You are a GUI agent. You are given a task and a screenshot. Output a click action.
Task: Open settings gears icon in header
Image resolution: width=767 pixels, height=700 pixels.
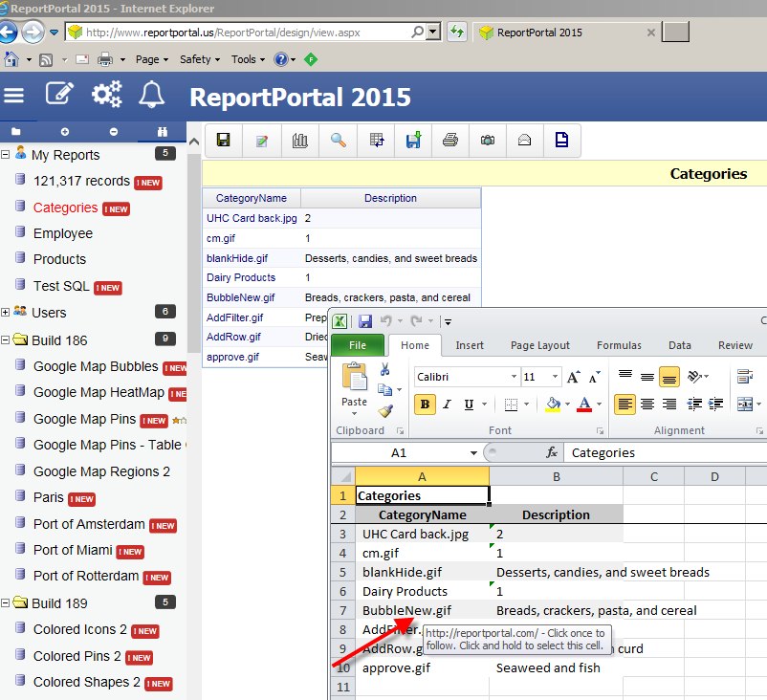[107, 94]
